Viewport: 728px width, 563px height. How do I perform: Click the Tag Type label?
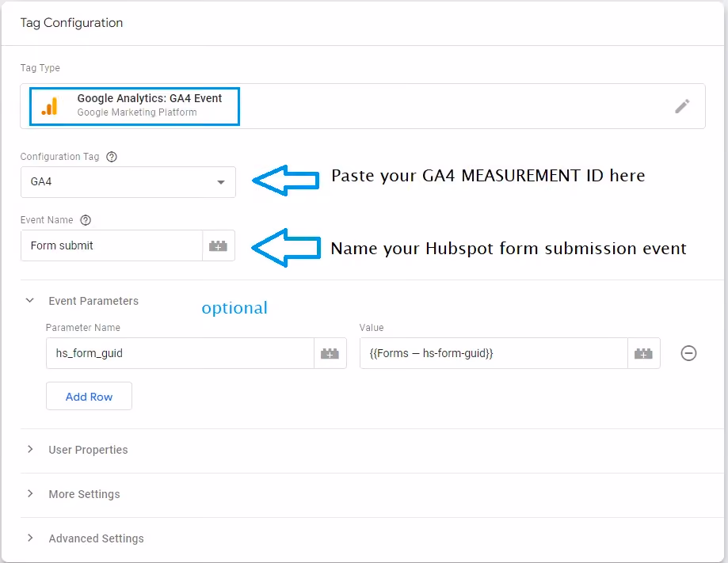point(40,68)
